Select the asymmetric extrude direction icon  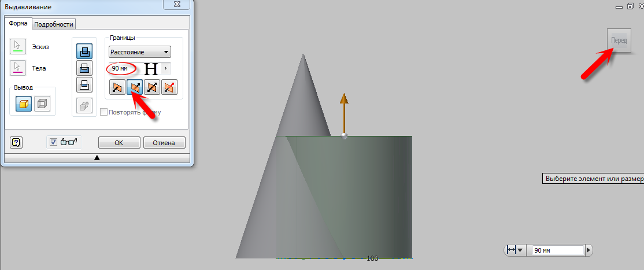(x=169, y=87)
